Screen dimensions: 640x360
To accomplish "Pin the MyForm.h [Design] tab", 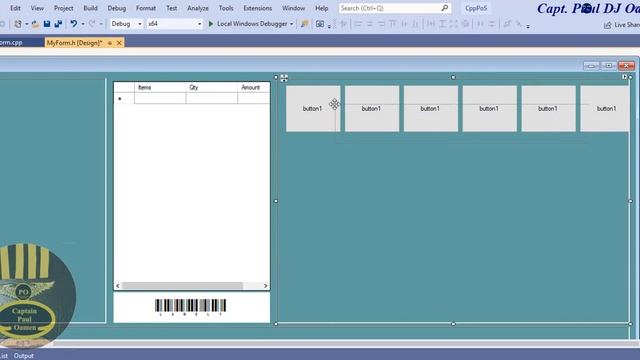I will click(110, 42).
